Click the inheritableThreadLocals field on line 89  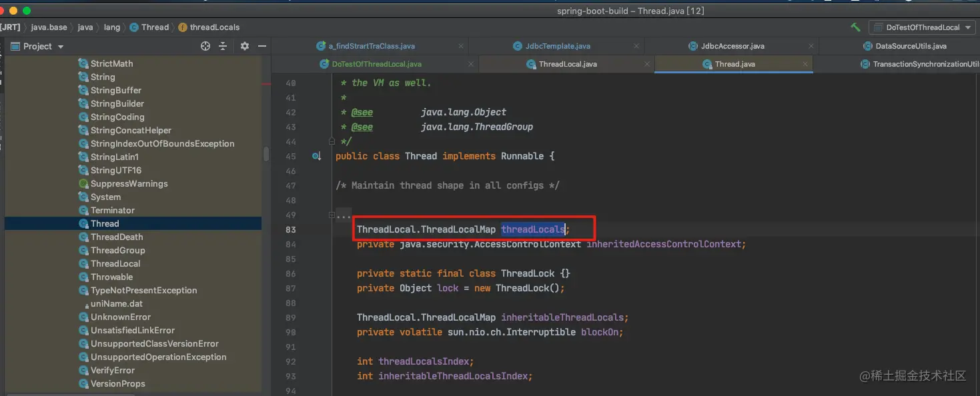(562, 317)
